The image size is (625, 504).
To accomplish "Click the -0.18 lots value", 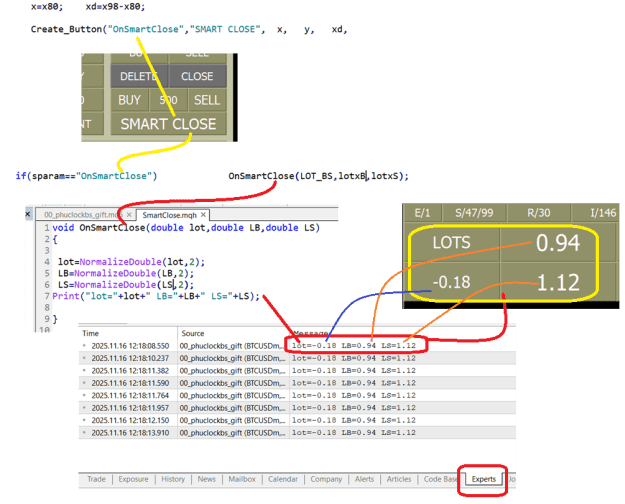I will pyautogui.click(x=452, y=282).
